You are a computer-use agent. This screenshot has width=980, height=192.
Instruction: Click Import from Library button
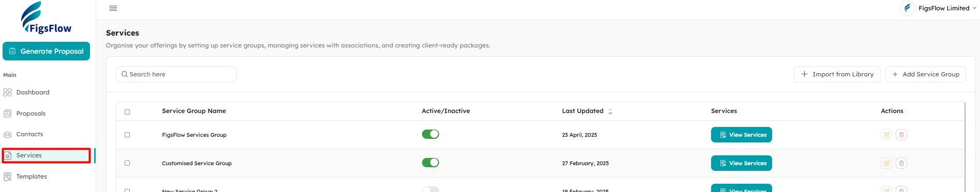(837, 74)
